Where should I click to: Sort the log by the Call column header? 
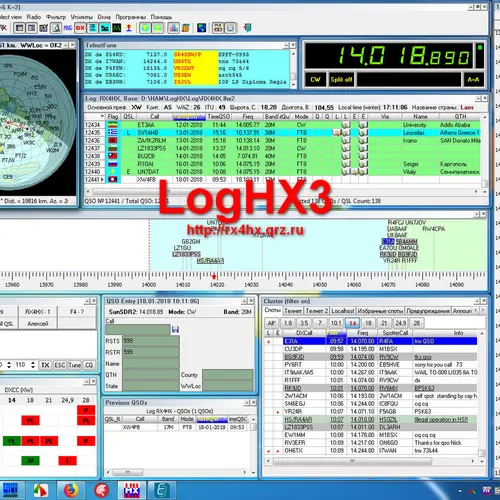click(x=154, y=117)
